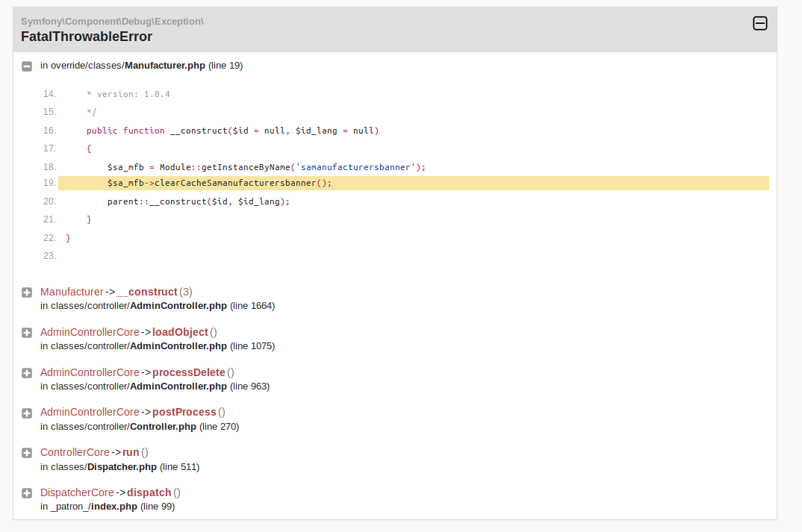
Task: Click the processDelete method name
Action: pyautogui.click(x=188, y=372)
